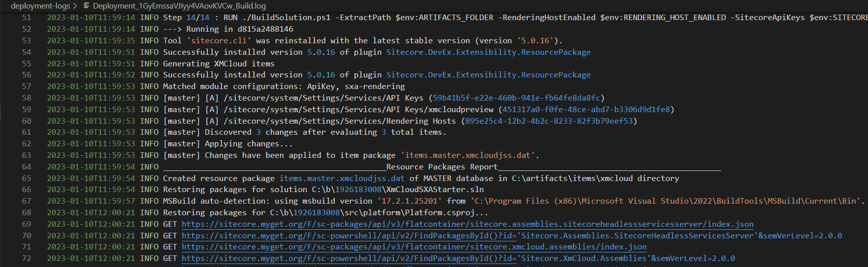Select the Deployment_1GyEmssaVJlyy4VAovKVCw_Build.log breadcrumb
This screenshot has height=267, width=868.
(x=179, y=6)
